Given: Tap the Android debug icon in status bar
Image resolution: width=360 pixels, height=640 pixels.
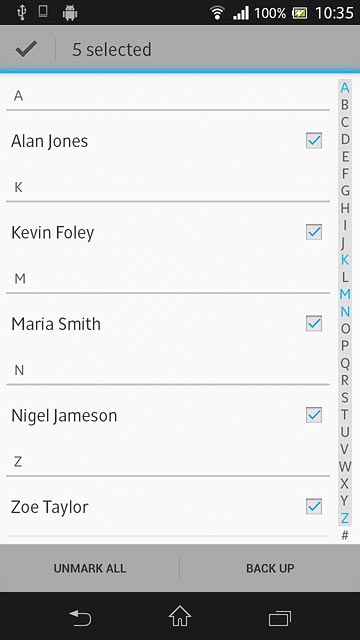Looking at the screenshot, I should [70, 13].
